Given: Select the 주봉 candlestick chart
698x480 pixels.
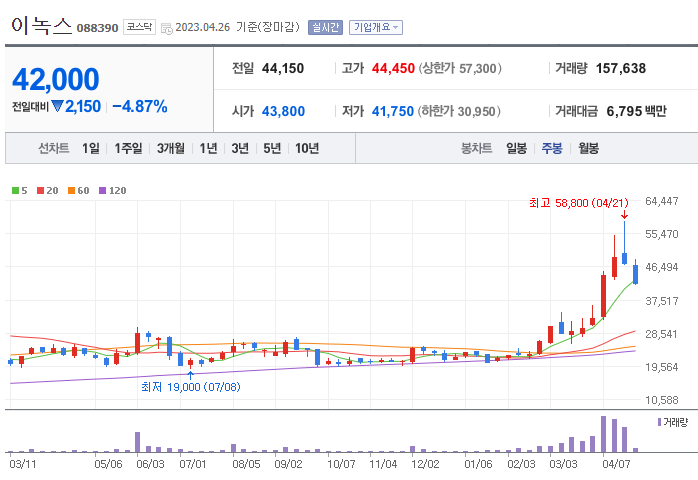Looking at the screenshot, I should click(552, 148).
